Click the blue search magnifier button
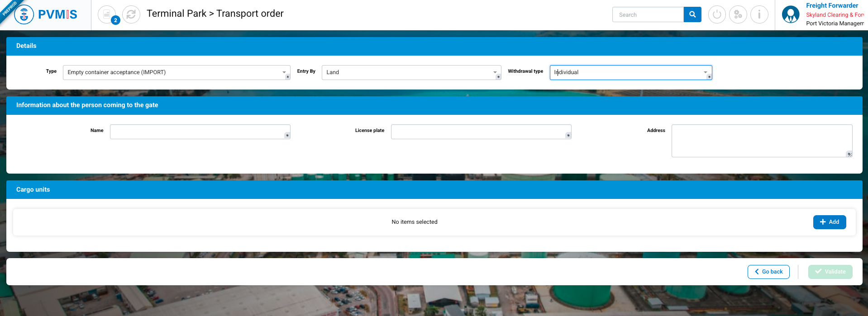The image size is (868, 316). pos(692,14)
